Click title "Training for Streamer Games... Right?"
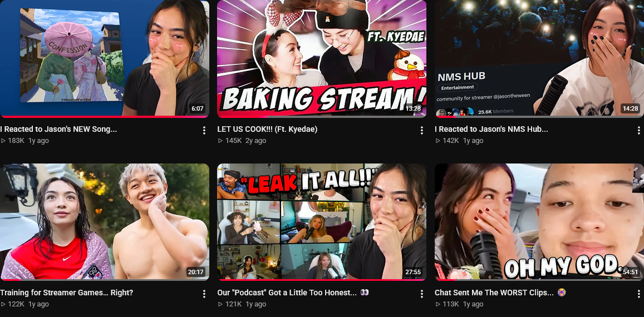The image size is (644, 317). coord(67,293)
